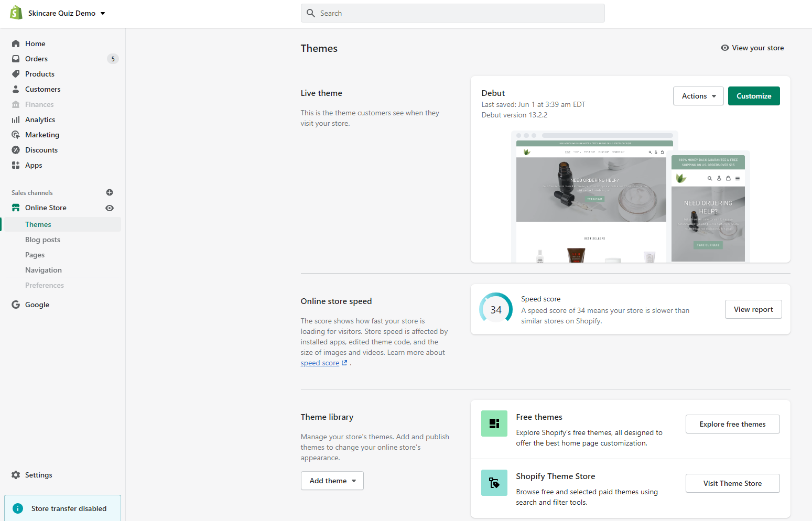Preview the online store via the sidebar eye icon

[x=110, y=208]
